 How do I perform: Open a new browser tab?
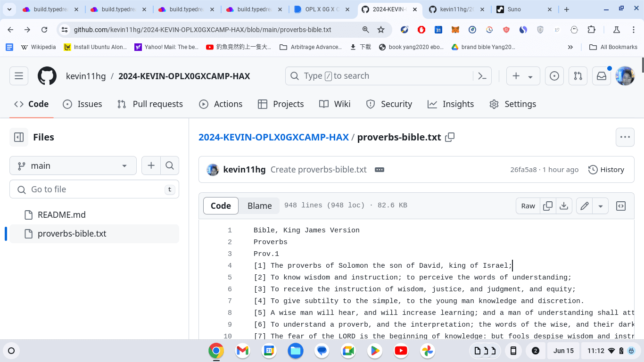[567, 9]
